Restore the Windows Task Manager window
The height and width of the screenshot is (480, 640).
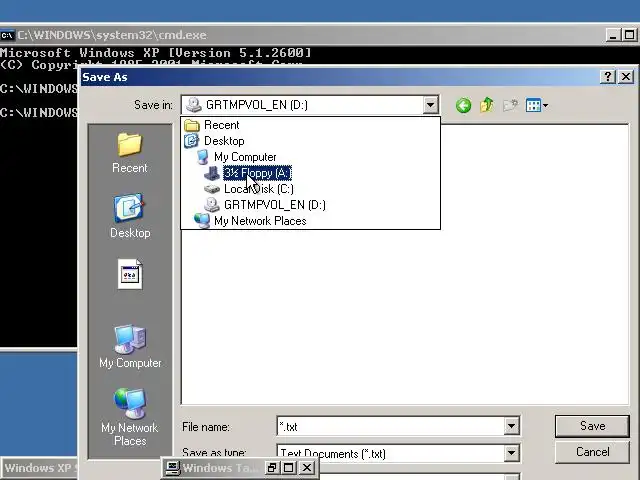pyautogui.click(x=271, y=468)
